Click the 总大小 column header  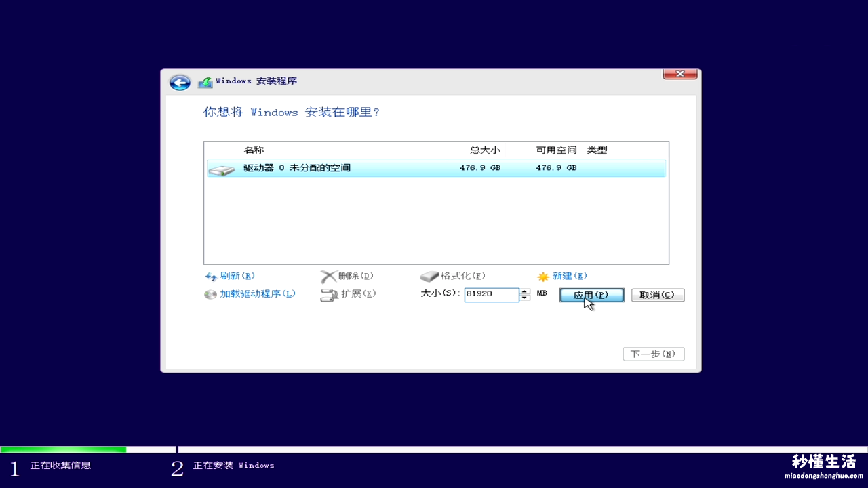click(x=485, y=150)
